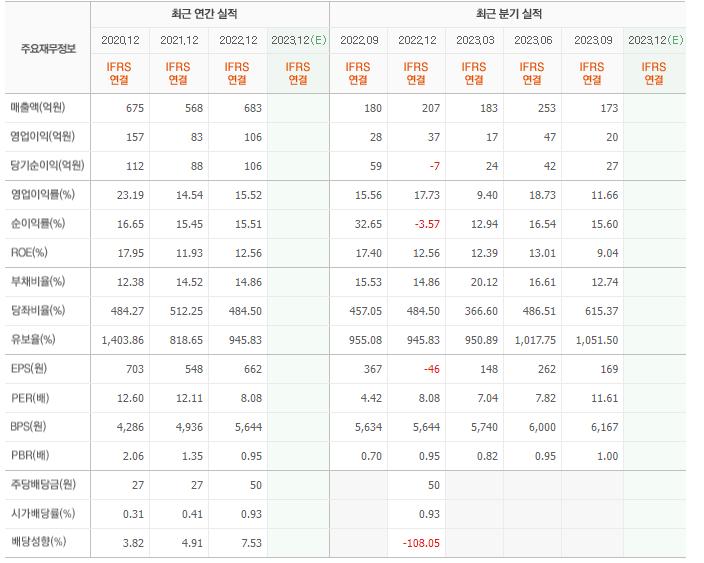The height and width of the screenshot is (563, 704).
Task: Select payout ratio value 7.53 for 2022.12
Action: [x=251, y=543]
